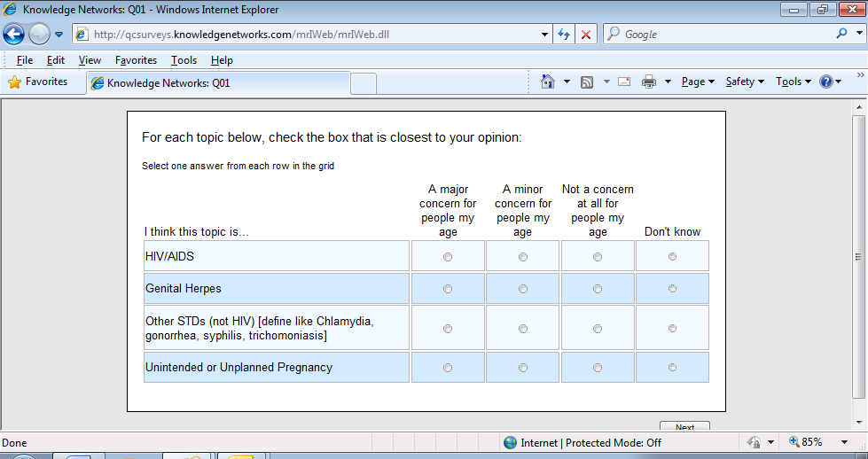Select minor concern for Genital Herpes
This screenshot has width=868, height=459.
click(x=522, y=289)
